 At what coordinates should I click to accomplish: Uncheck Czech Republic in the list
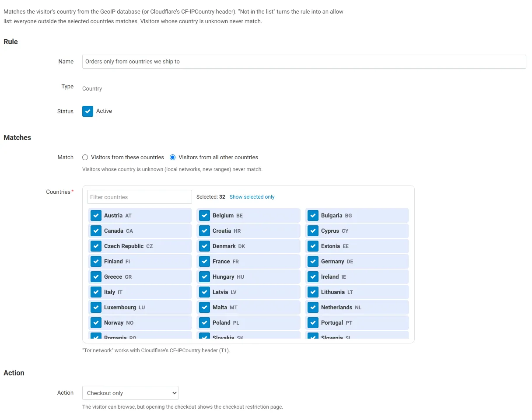tap(96, 246)
